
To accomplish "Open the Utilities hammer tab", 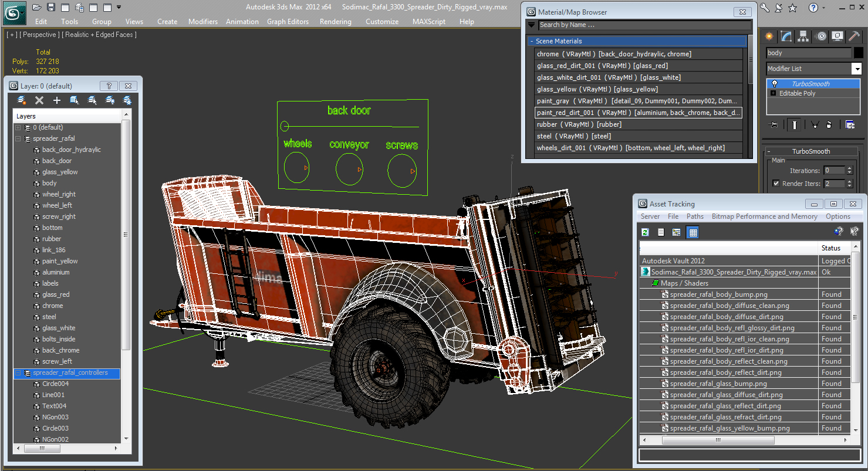I will [x=855, y=36].
